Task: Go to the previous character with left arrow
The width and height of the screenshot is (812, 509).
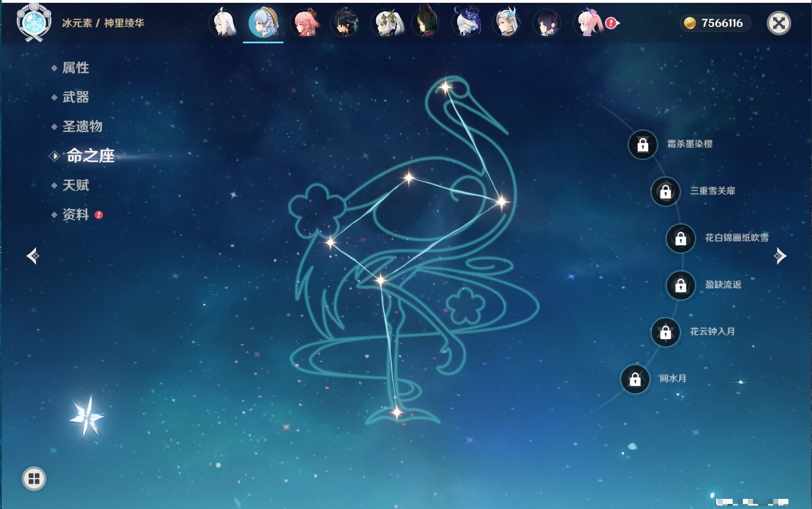Action: click(33, 256)
